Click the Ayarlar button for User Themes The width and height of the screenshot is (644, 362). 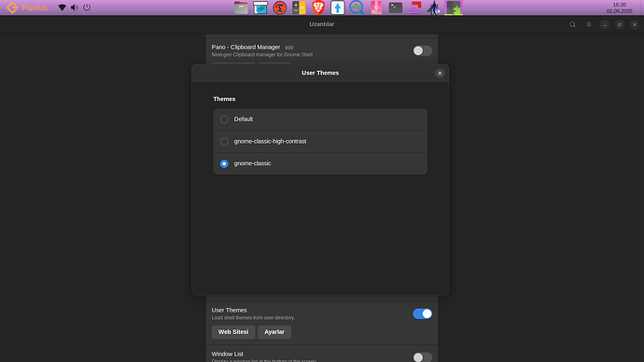(274, 332)
